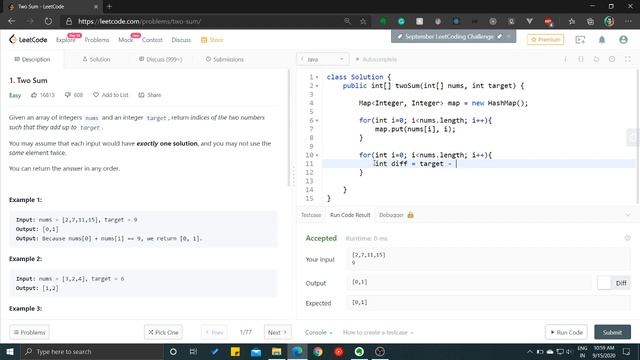640x360 pixels.
Task: Click Add to List
Action: coord(111,95)
